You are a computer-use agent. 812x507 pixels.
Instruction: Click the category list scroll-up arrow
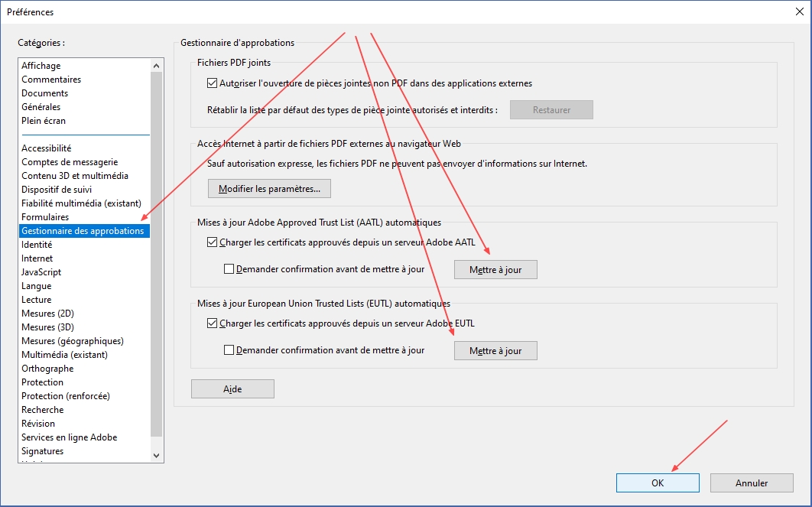click(157, 66)
